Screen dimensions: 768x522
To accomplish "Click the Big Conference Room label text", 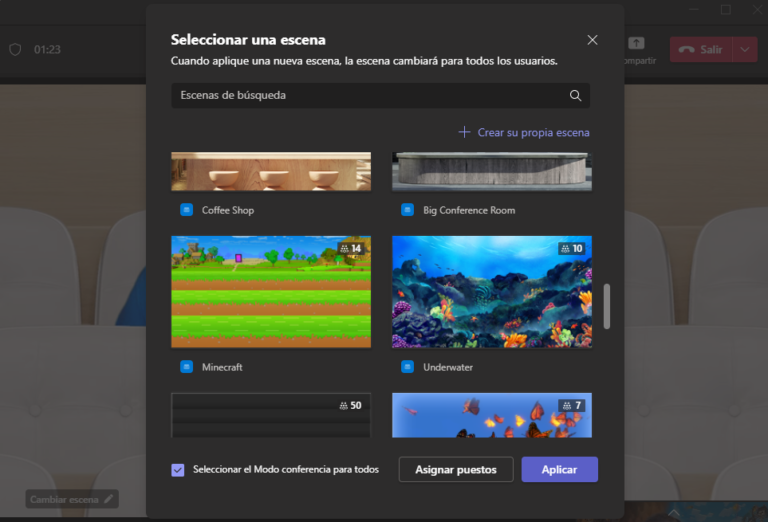I will click(x=469, y=210).
